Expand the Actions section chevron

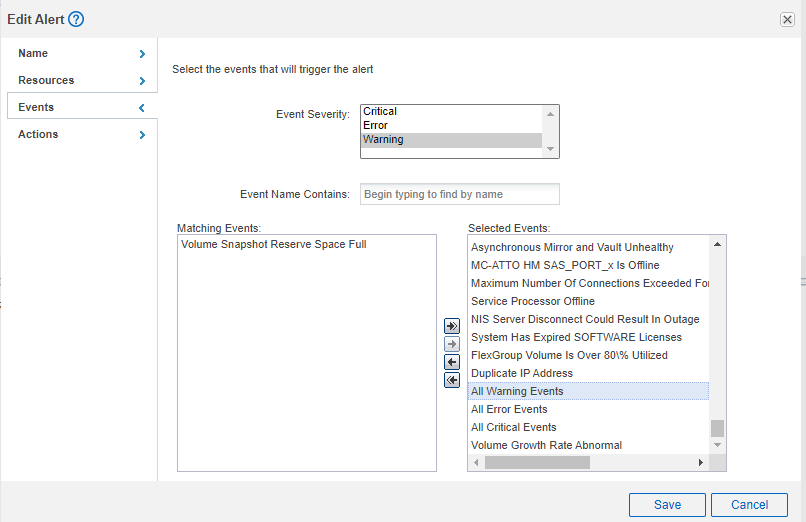(142, 135)
